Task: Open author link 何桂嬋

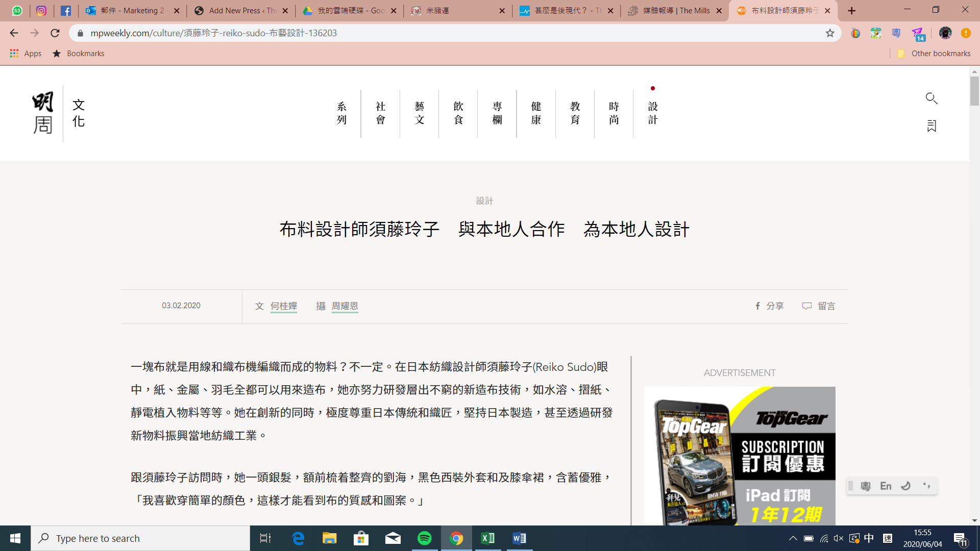Action: pyautogui.click(x=283, y=306)
